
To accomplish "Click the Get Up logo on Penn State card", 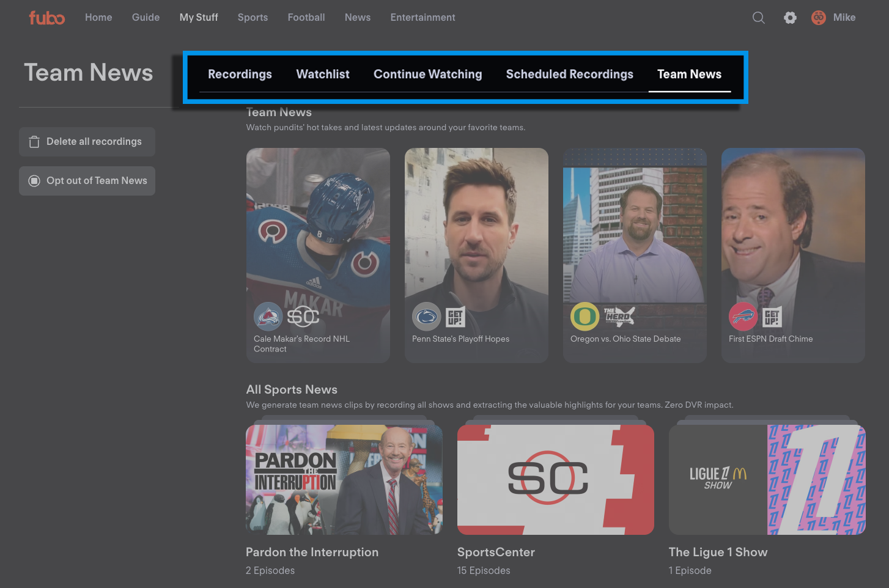I will point(456,317).
